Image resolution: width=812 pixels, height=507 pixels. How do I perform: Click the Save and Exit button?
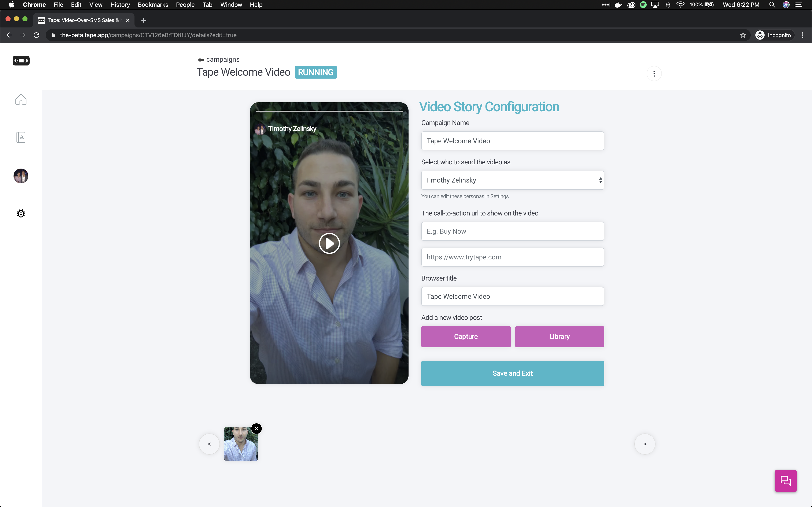click(512, 373)
